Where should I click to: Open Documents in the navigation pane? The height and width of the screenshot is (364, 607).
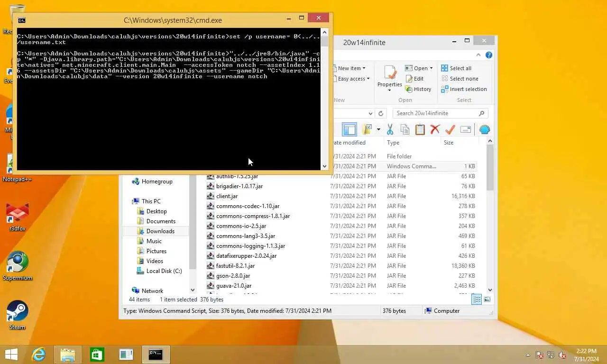click(x=161, y=221)
